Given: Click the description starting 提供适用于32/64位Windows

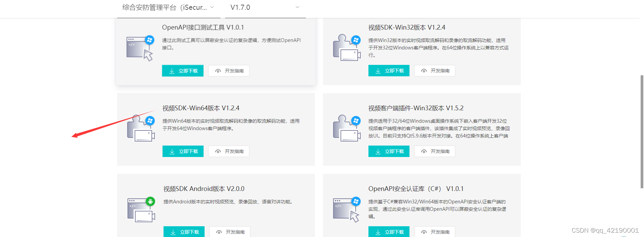Looking at the screenshot, I should click(439, 128).
